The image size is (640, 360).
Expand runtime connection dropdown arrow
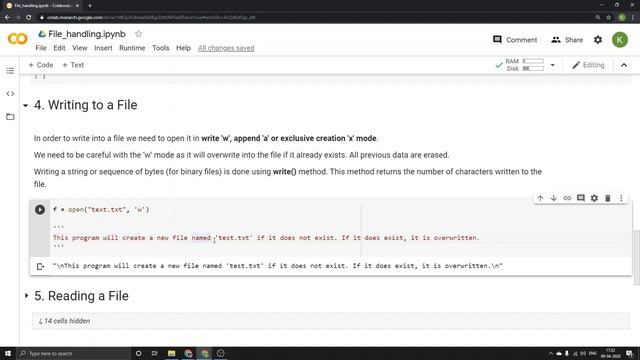(x=553, y=65)
